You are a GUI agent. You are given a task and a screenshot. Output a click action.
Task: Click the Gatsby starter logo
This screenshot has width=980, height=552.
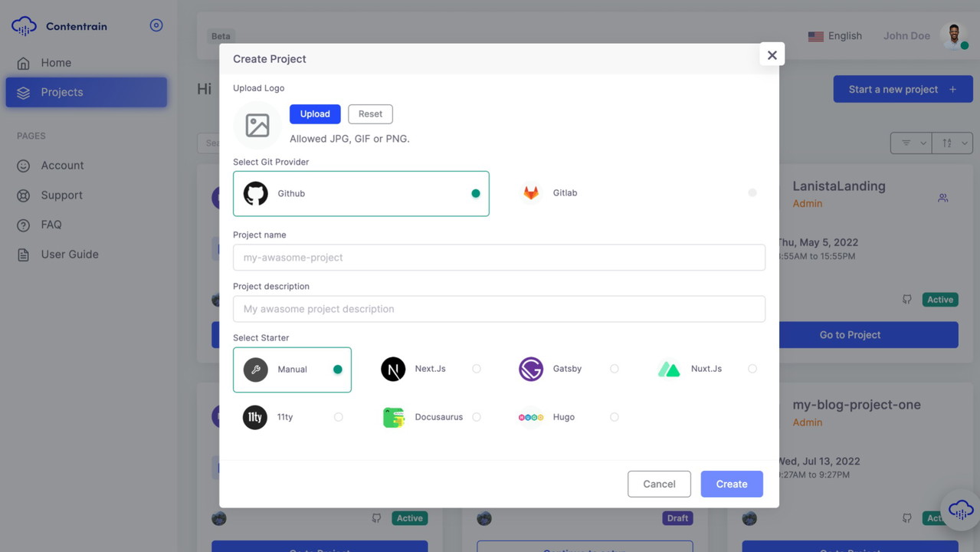pos(531,369)
